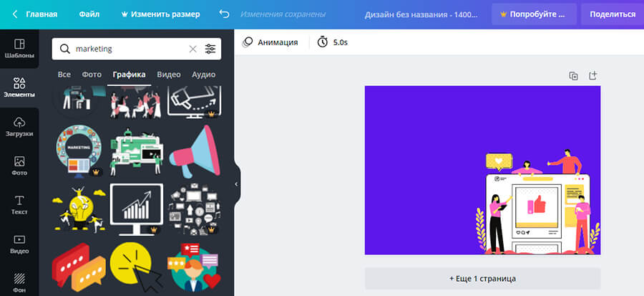This screenshot has height=296, width=644.
Task: Select the pink megaphone graphic thumbnail
Action: 194,152
